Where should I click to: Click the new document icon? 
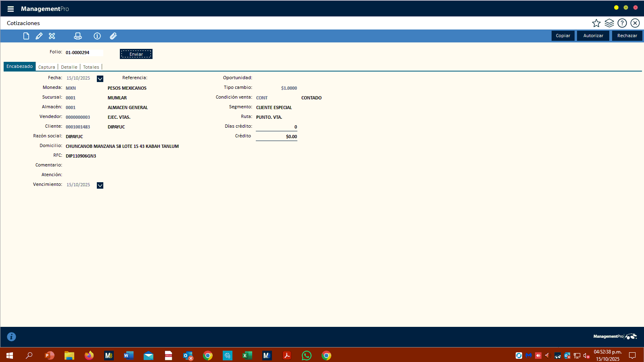(26, 36)
